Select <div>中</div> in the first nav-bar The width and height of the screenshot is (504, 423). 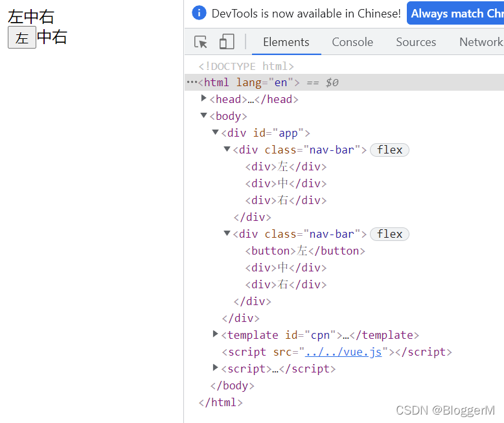point(286,183)
